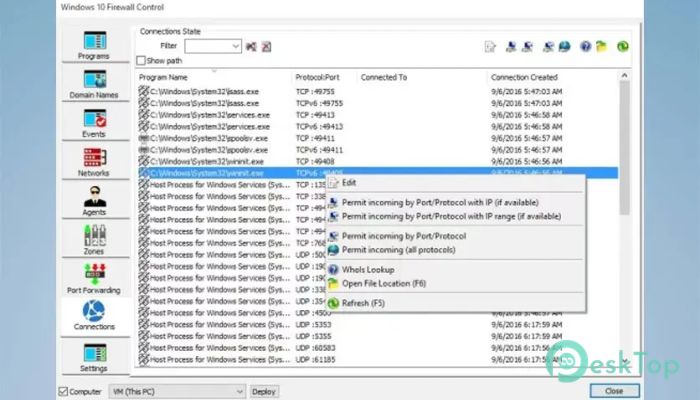Select the spoolsv.exe row with TCP :49411
The width and height of the screenshot is (700, 400).
point(377,138)
